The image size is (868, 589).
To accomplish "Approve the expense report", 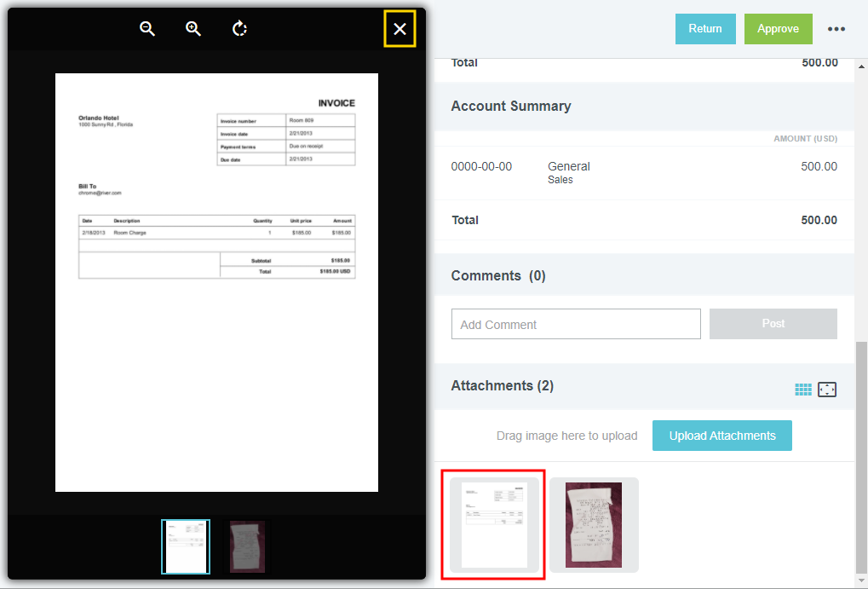I will [x=778, y=29].
